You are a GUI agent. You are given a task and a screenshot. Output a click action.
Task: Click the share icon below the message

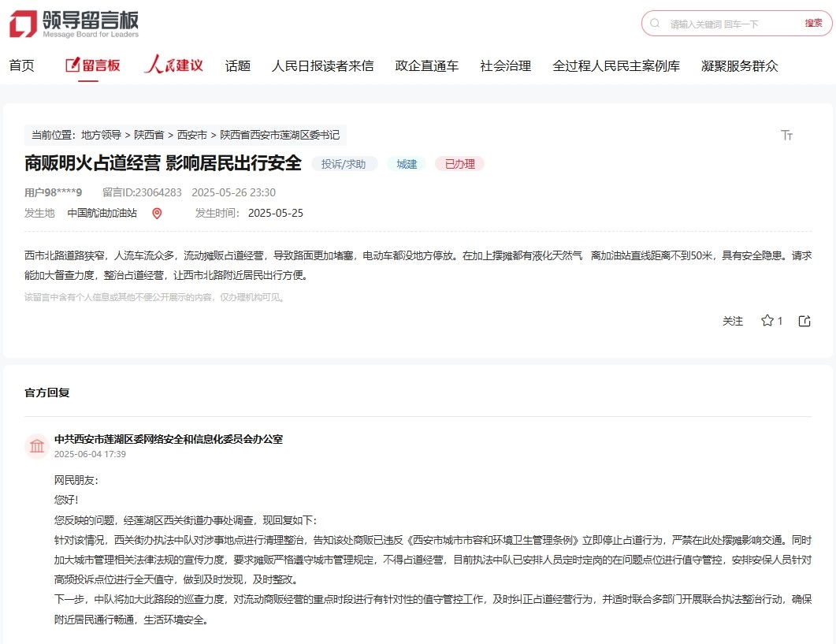(x=804, y=321)
